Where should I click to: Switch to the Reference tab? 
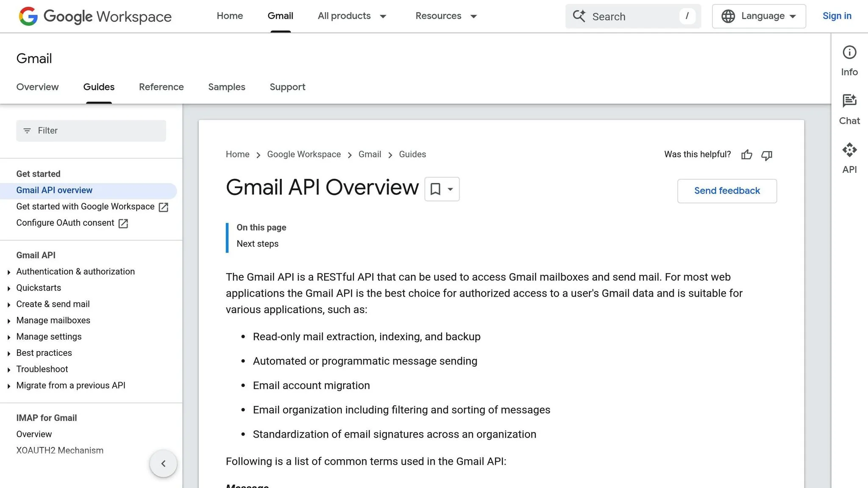(x=161, y=87)
